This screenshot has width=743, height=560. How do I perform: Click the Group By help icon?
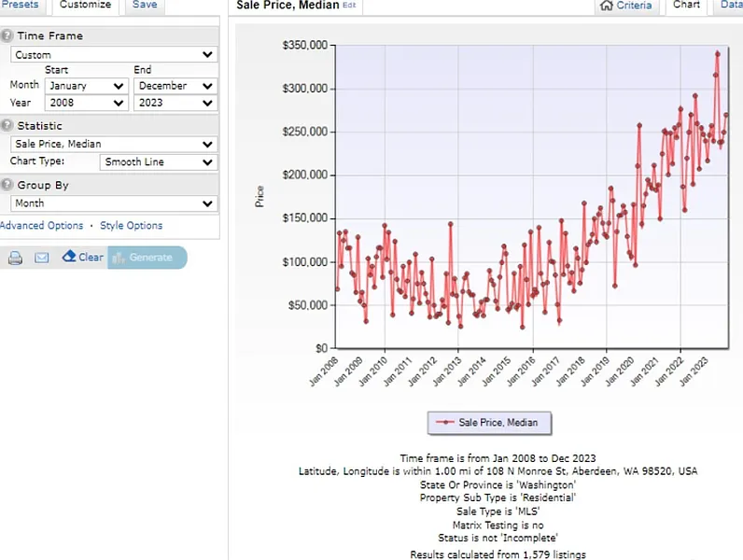[7, 185]
